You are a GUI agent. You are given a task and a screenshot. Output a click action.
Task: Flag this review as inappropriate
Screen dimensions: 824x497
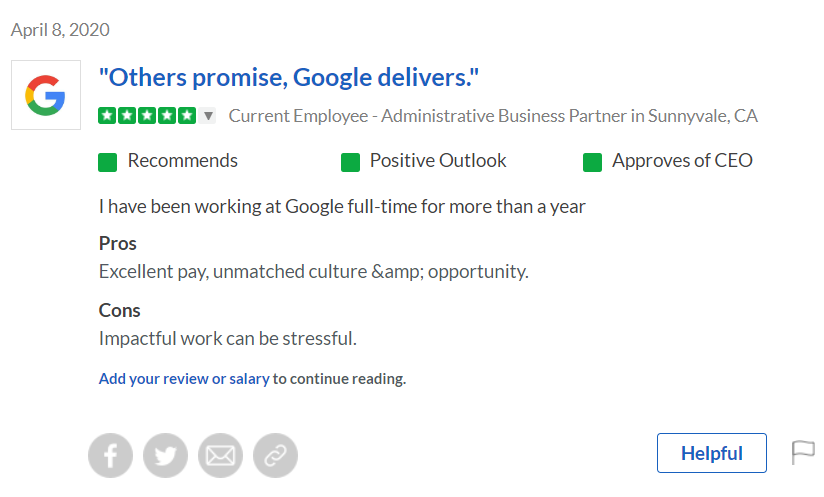click(x=804, y=452)
